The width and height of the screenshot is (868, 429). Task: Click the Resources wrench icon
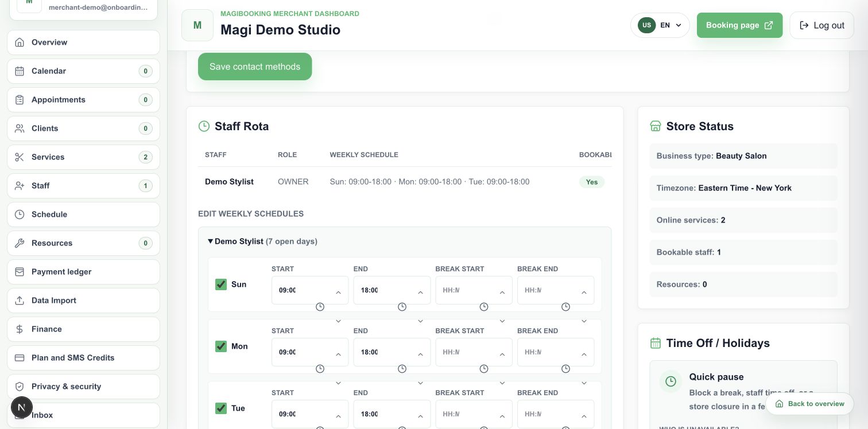(20, 243)
